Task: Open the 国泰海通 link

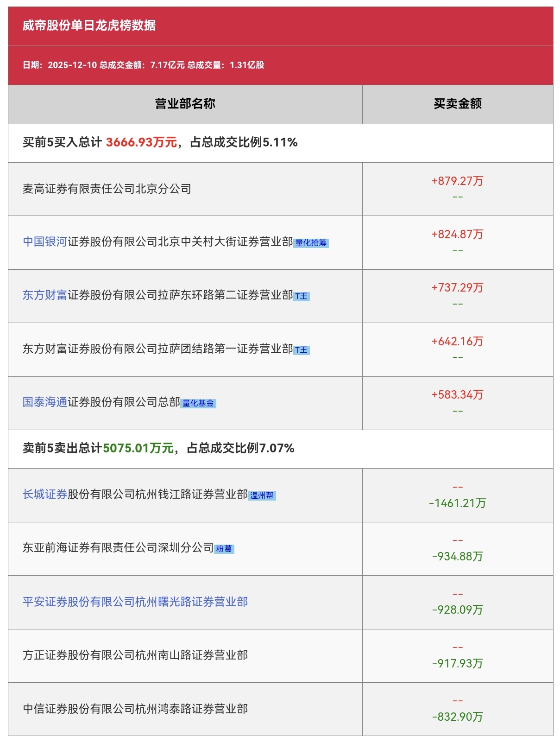Action: [x=45, y=402]
